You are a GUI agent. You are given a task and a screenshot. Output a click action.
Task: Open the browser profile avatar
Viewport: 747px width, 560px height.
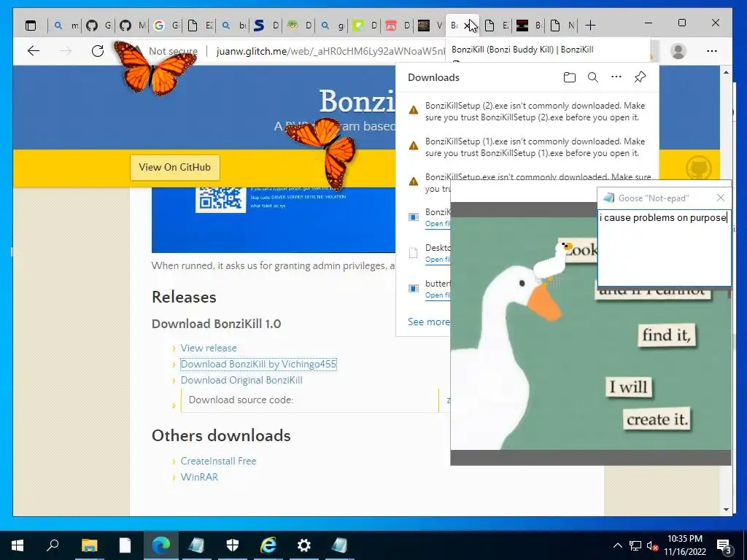click(x=678, y=51)
